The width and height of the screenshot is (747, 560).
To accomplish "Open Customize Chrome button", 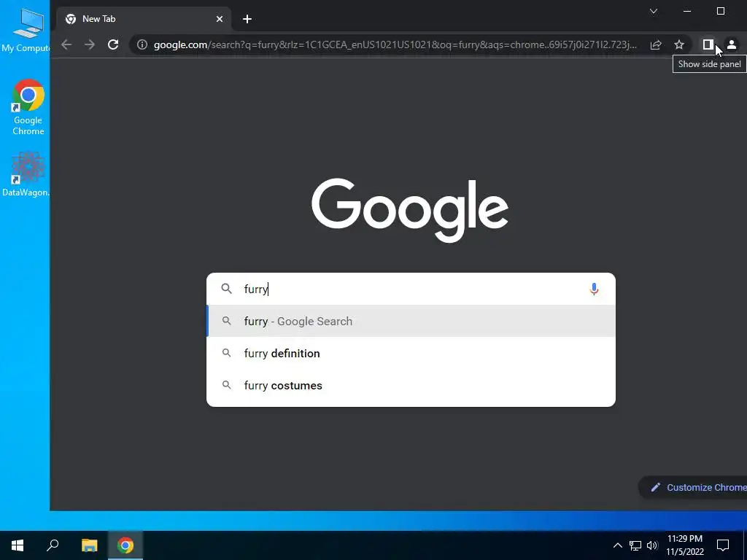I will 693,487.
